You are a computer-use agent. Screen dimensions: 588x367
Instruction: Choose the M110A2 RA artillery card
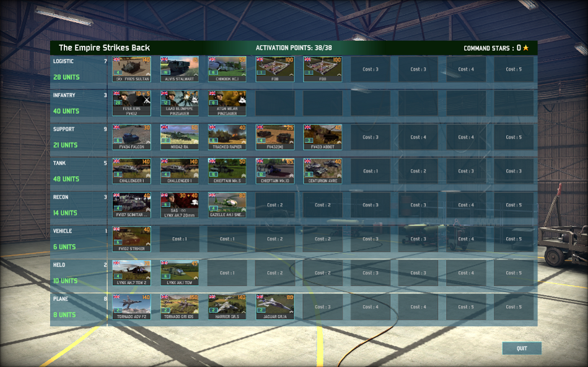click(179, 137)
